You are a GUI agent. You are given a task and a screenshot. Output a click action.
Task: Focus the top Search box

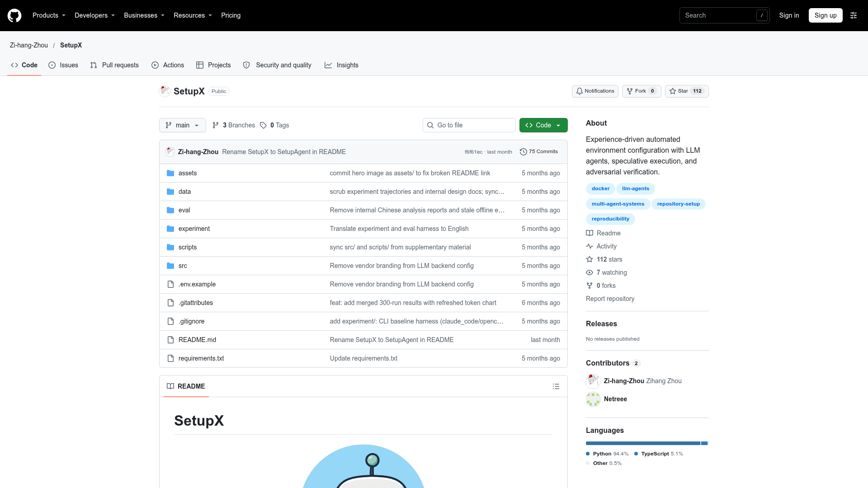(x=724, y=15)
